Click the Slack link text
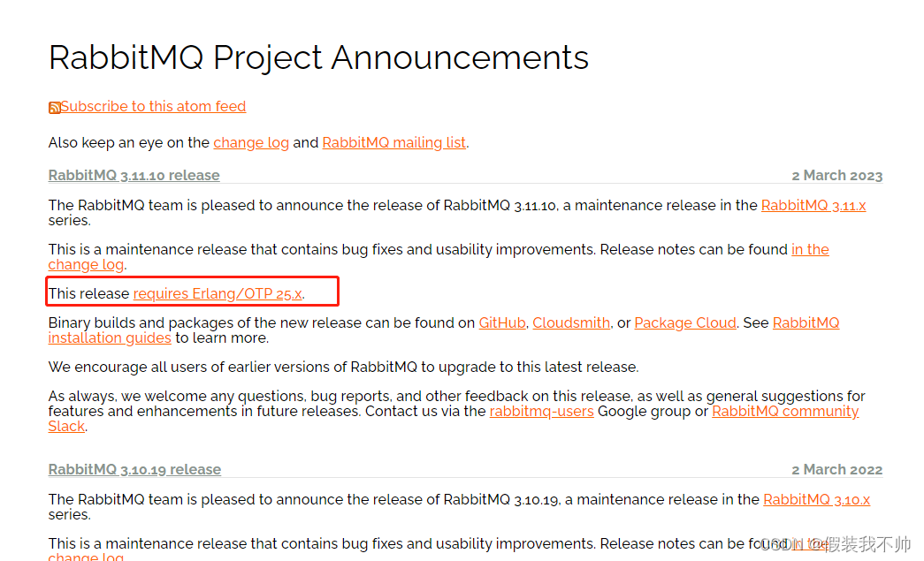The height and width of the screenshot is (561, 924). coord(66,426)
